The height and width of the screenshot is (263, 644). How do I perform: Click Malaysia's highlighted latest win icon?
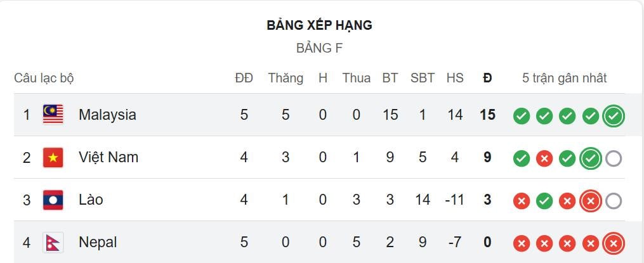click(614, 116)
